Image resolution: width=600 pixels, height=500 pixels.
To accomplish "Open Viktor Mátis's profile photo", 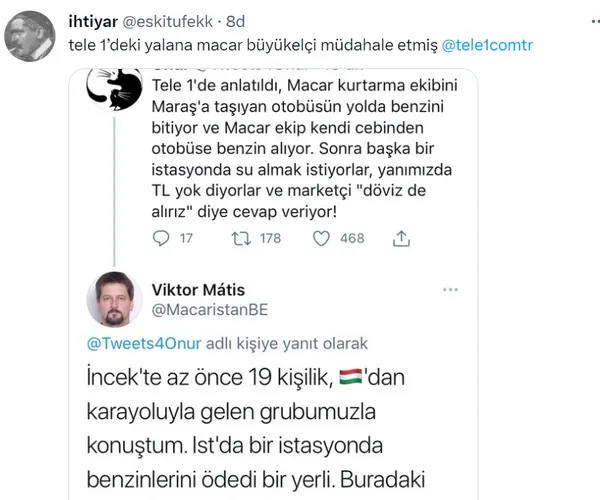I will point(113,299).
